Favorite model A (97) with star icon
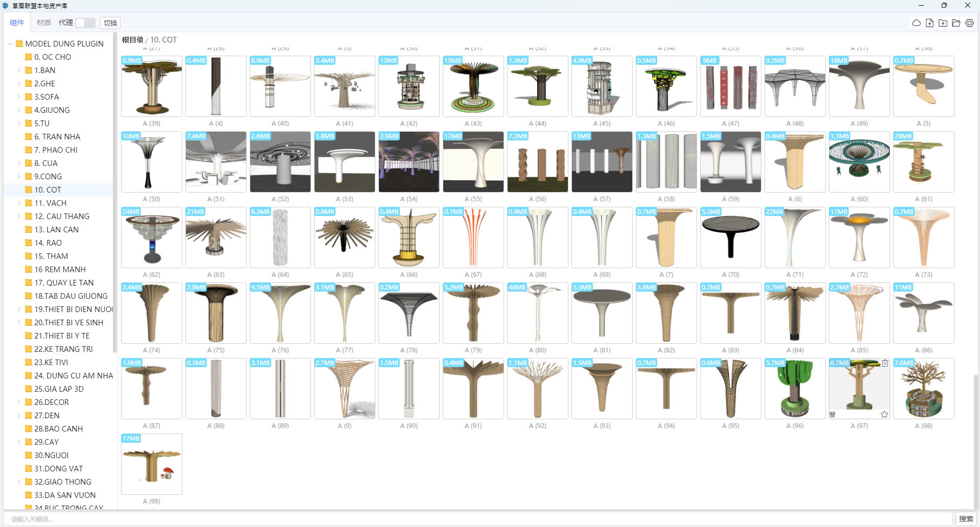This screenshot has width=980, height=527. point(885,414)
